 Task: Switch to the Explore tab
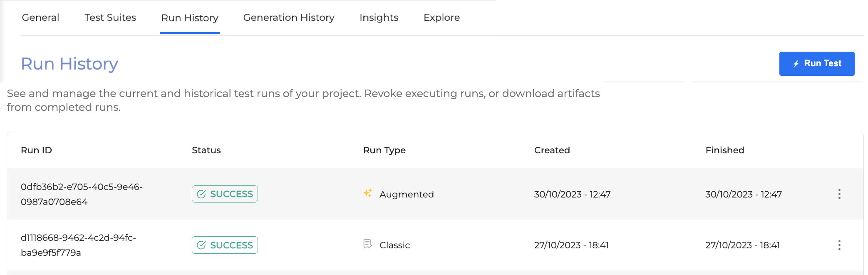(x=441, y=17)
